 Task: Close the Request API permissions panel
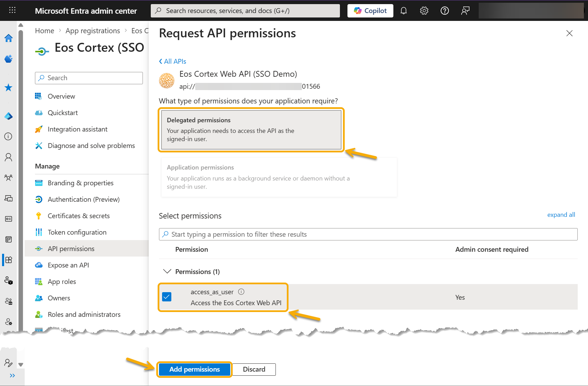pyautogui.click(x=569, y=33)
